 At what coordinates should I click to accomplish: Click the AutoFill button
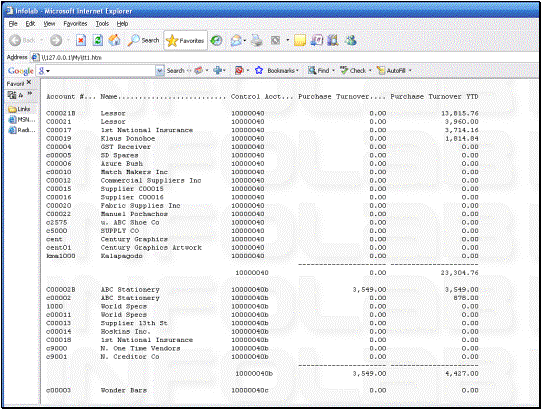pos(392,71)
